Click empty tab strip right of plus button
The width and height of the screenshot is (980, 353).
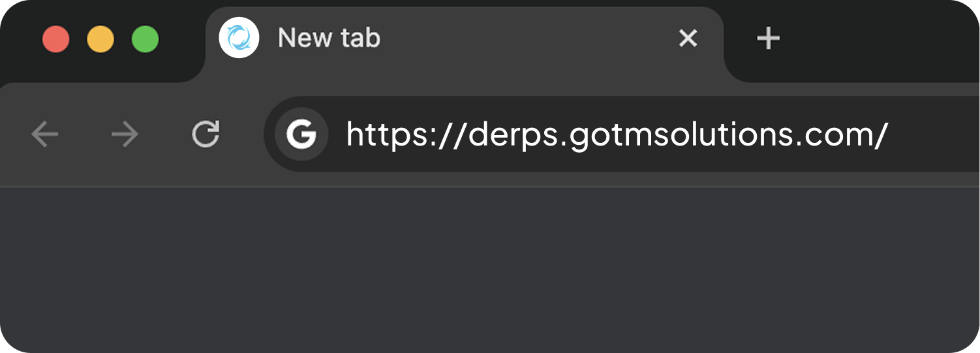pyautogui.click(x=881, y=39)
